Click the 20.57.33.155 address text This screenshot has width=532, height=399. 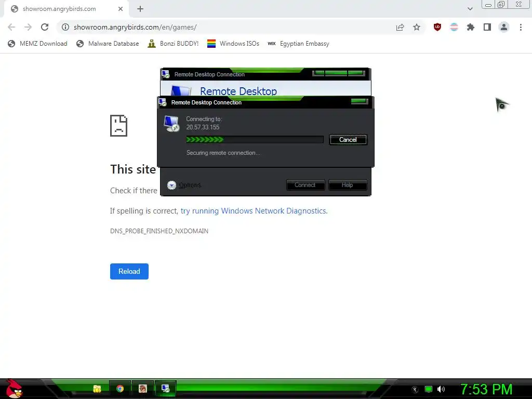click(x=203, y=127)
